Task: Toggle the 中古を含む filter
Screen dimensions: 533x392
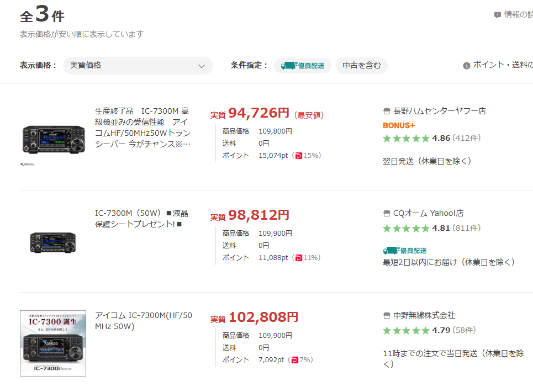Action: [361, 65]
